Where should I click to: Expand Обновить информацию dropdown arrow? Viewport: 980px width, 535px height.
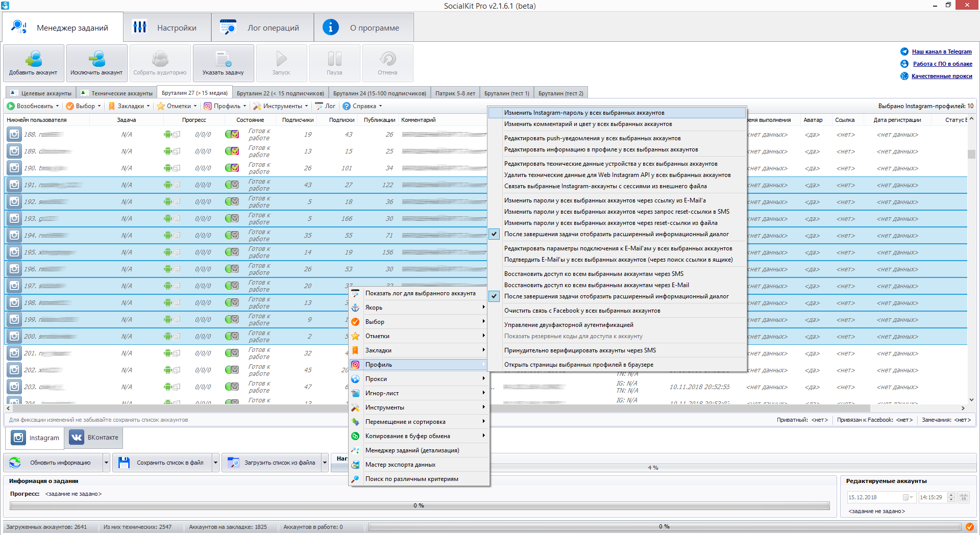coord(106,463)
